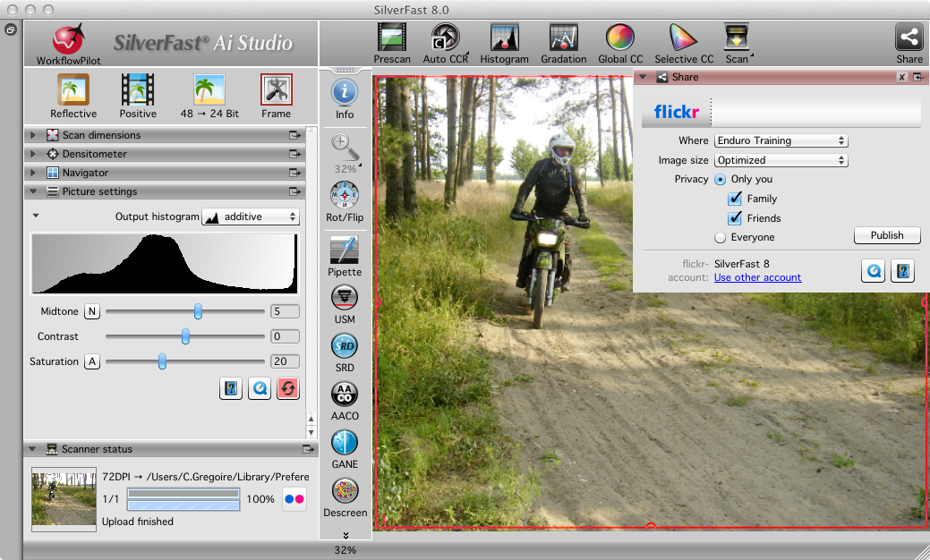Open the Image size dropdown
Screen dimensions: 930x560
[781, 160]
